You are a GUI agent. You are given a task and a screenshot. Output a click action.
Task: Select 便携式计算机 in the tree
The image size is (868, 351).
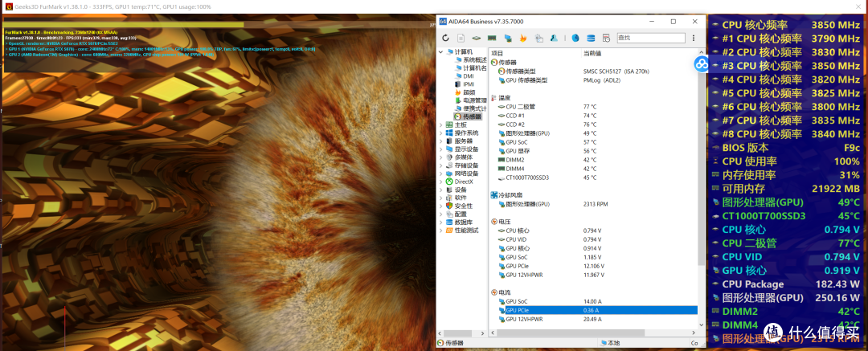470,108
